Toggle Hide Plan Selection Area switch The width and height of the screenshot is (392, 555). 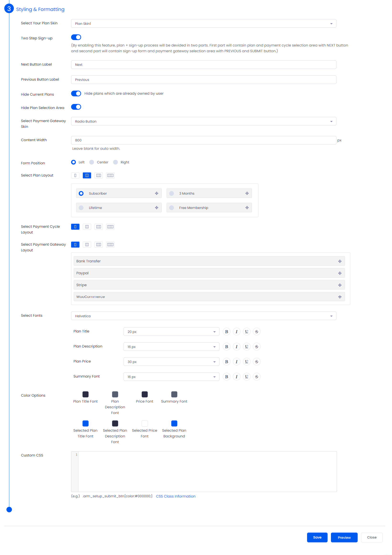pyautogui.click(x=76, y=107)
